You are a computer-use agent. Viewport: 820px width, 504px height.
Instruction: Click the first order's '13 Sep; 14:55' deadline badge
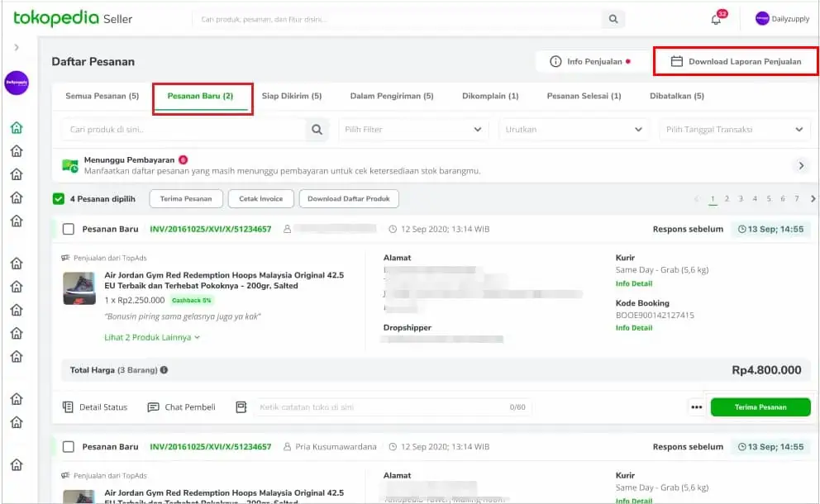[770, 229]
